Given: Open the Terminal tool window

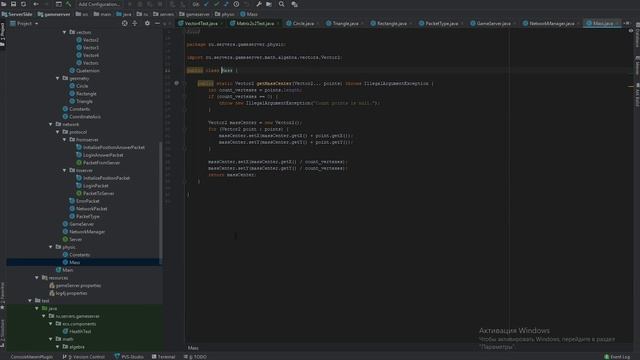Looking at the screenshot, I should point(163,357).
